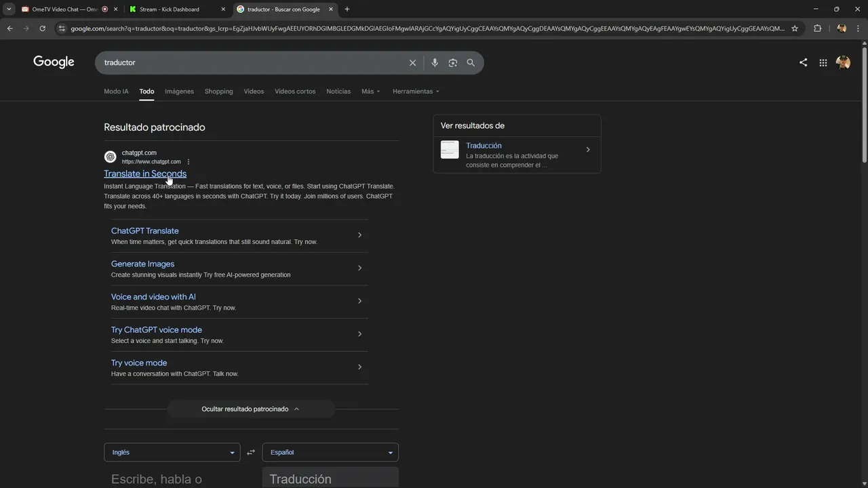
Task: Open the Try ChatGPT voice mode link
Action: 157,330
